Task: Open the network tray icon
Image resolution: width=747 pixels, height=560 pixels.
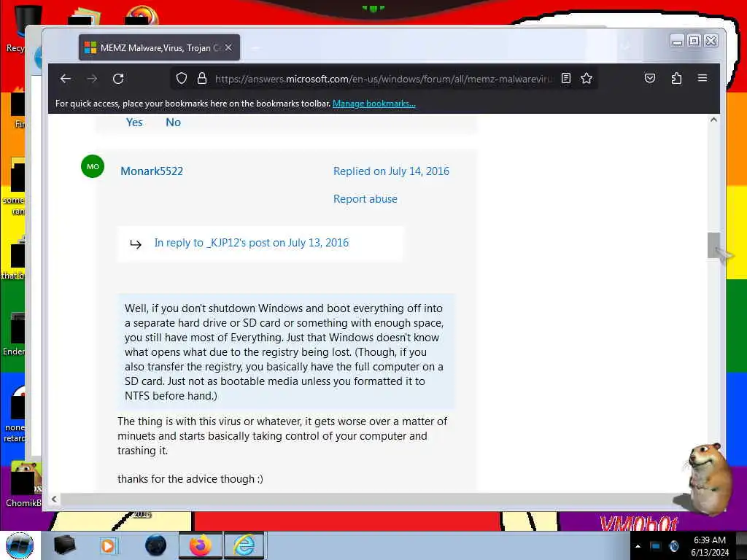Action: tap(656, 546)
